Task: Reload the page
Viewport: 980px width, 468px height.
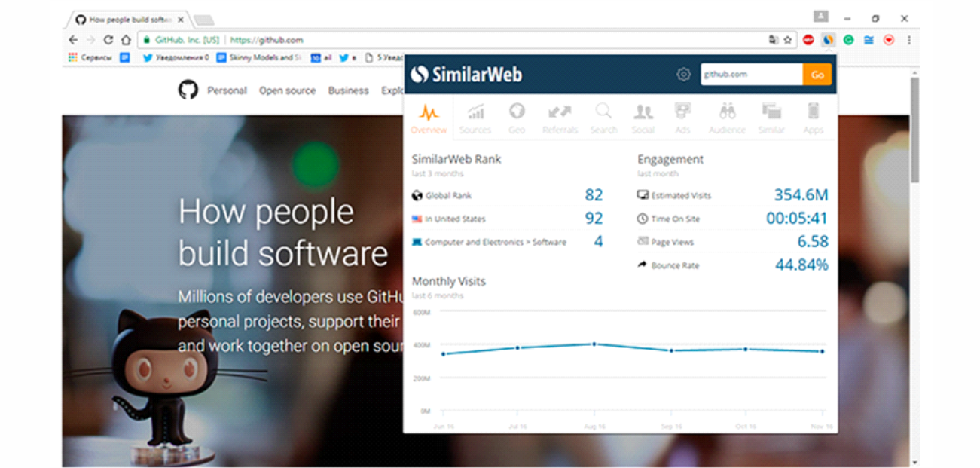Action: tap(108, 40)
